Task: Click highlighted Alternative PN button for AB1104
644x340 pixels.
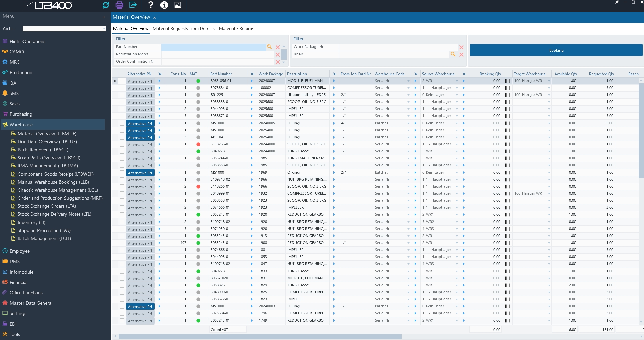Action: [x=140, y=138]
